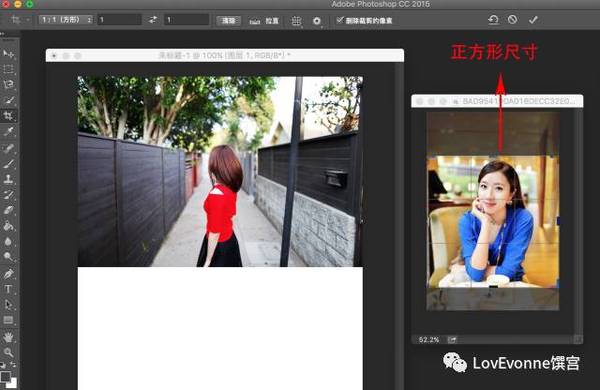Open the crop overlay grid options
This screenshot has height=390, width=600.
pos(296,21)
